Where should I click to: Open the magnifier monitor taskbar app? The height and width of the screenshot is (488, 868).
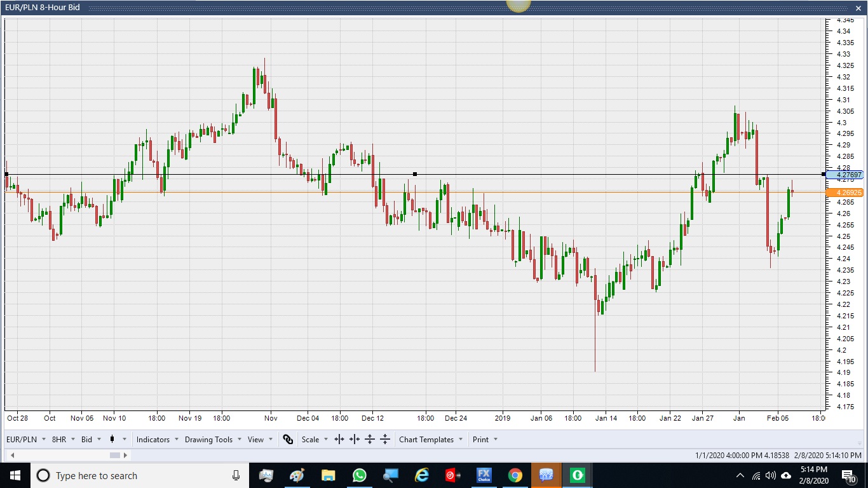[x=390, y=475]
